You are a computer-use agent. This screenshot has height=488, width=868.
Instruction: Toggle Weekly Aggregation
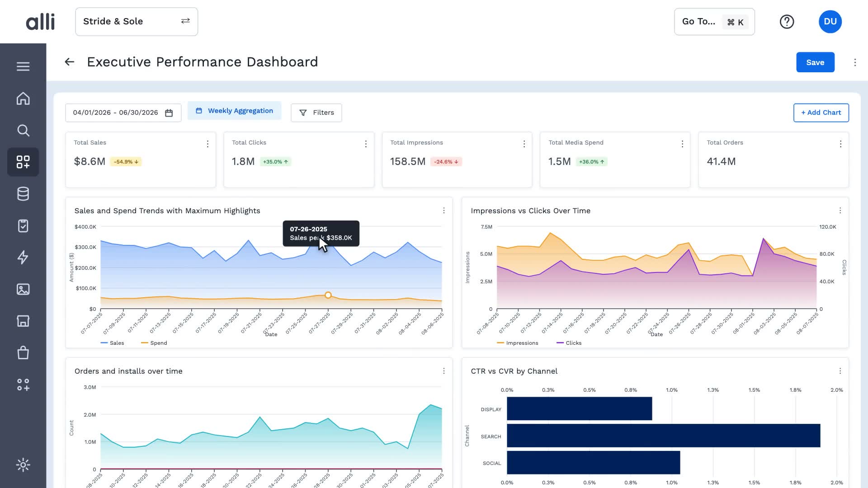234,111
